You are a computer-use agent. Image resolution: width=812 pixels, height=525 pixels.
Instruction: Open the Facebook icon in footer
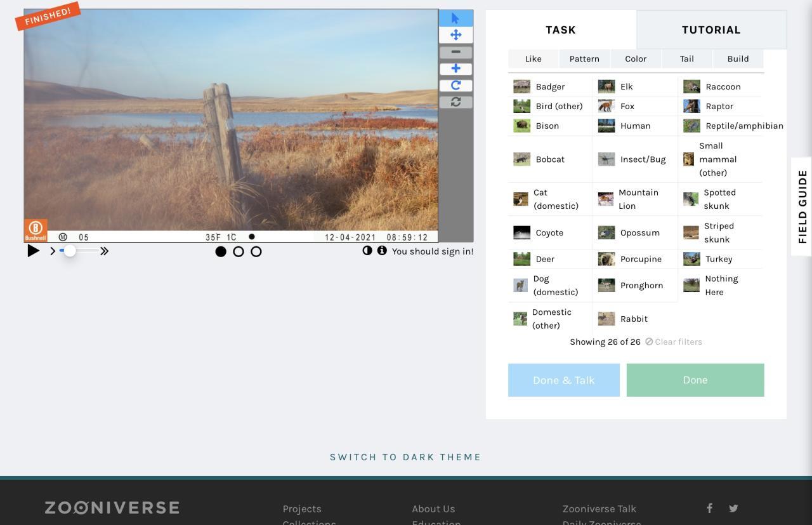click(710, 508)
